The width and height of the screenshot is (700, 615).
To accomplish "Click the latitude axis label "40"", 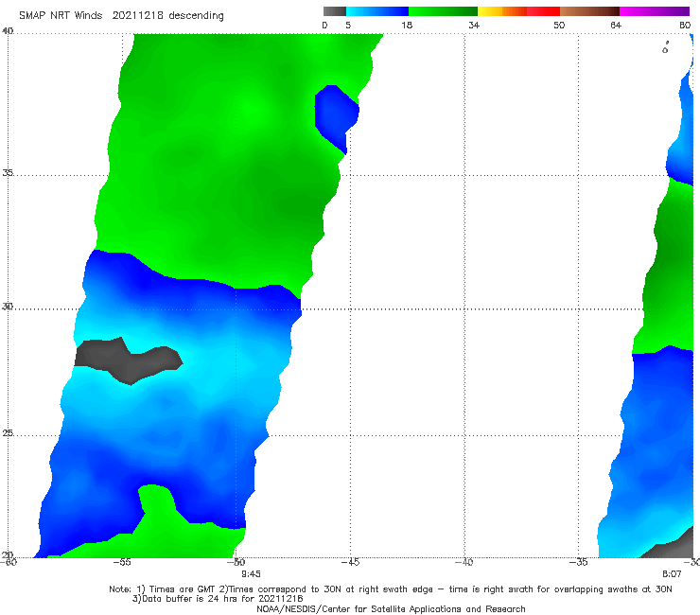I will click(8, 31).
